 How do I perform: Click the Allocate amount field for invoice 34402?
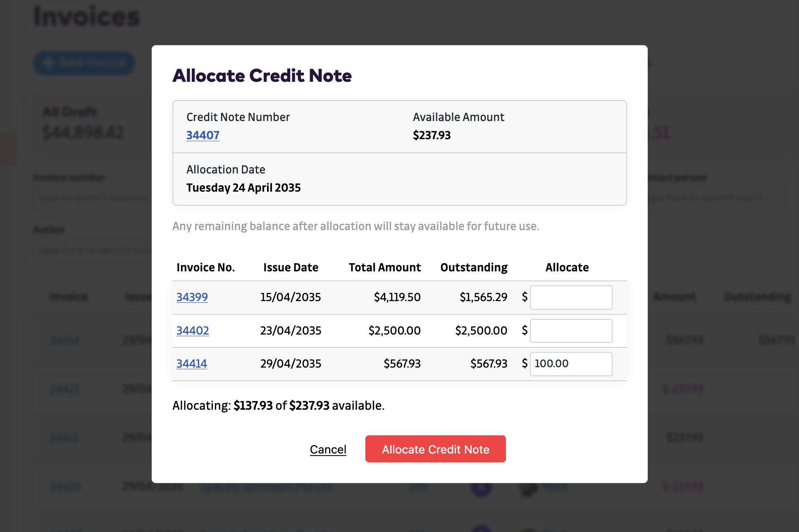tap(570, 331)
